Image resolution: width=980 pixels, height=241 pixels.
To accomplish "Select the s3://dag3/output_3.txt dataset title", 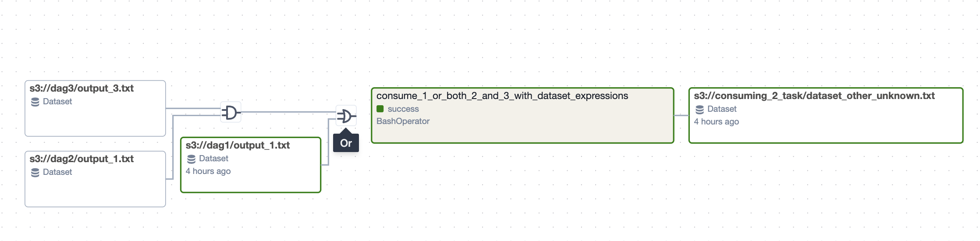I will [82, 89].
